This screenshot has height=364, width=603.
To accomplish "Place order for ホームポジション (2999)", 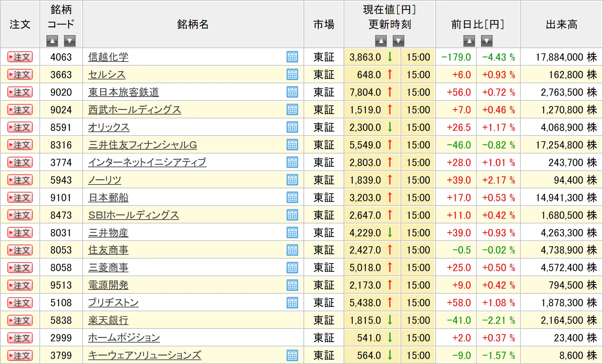I will tap(20, 338).
